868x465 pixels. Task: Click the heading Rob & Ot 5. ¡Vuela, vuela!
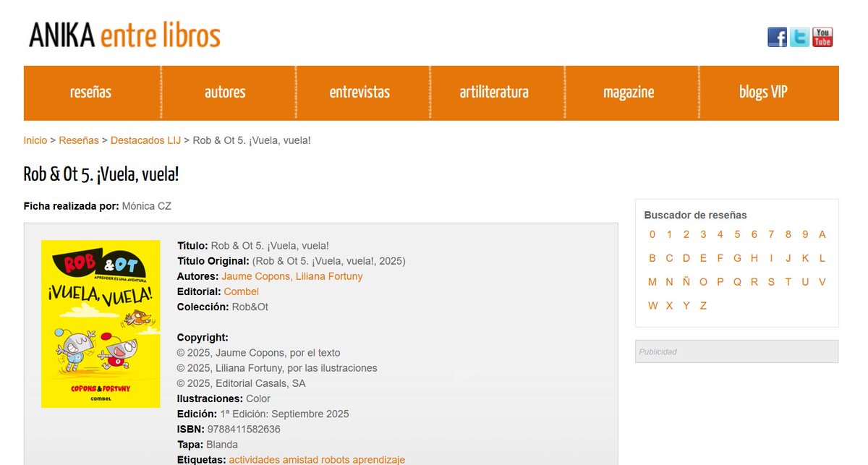coord(101,174)
